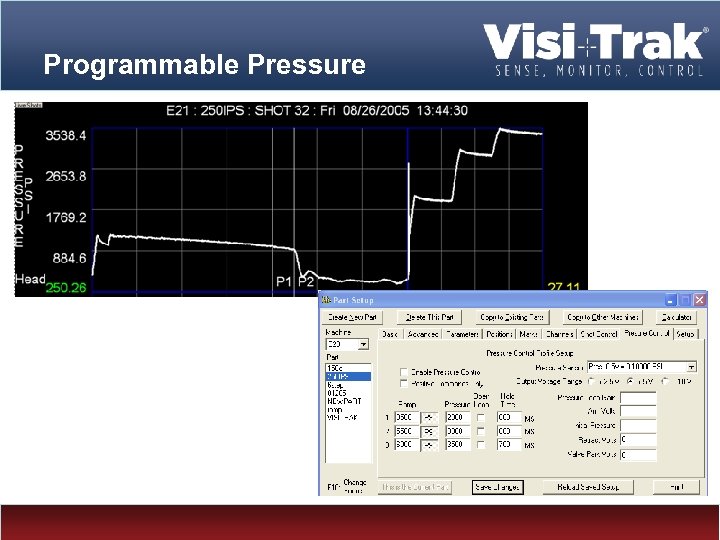Click the step 3 ramp units button
The image size is (720, 540).
pos(429,445)
